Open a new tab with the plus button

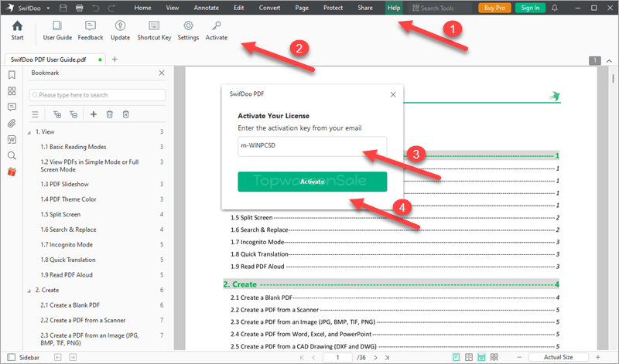pyautogui.click(x=115, y=60)
